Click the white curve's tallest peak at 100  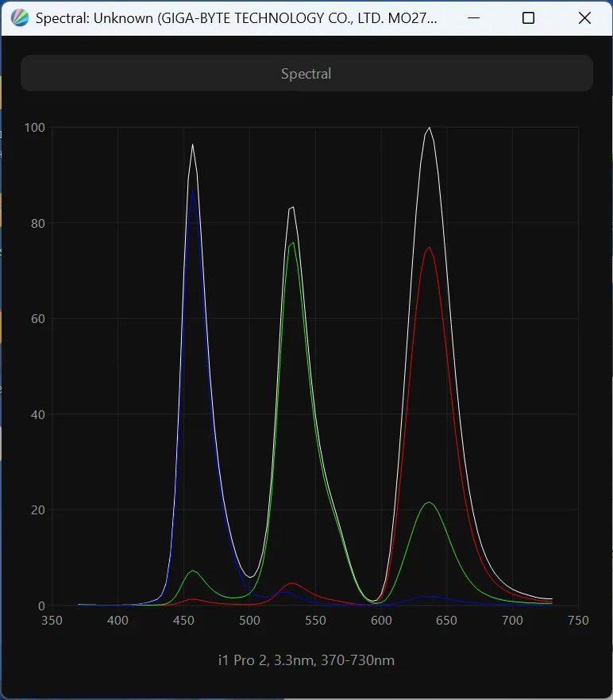tap(430, 128)
